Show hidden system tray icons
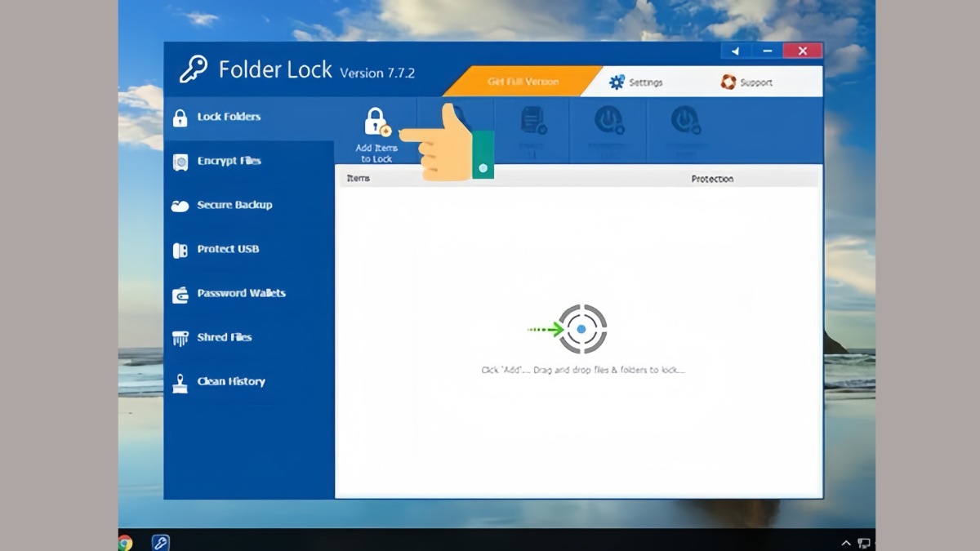The height and width of the screenshot is (551, 980). click(x=845, y=543)
